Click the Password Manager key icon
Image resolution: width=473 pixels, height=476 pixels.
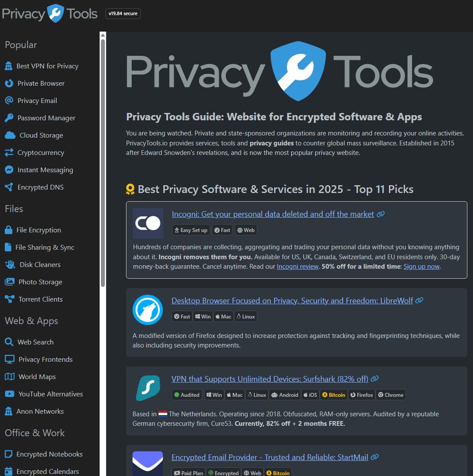point(9,118)
